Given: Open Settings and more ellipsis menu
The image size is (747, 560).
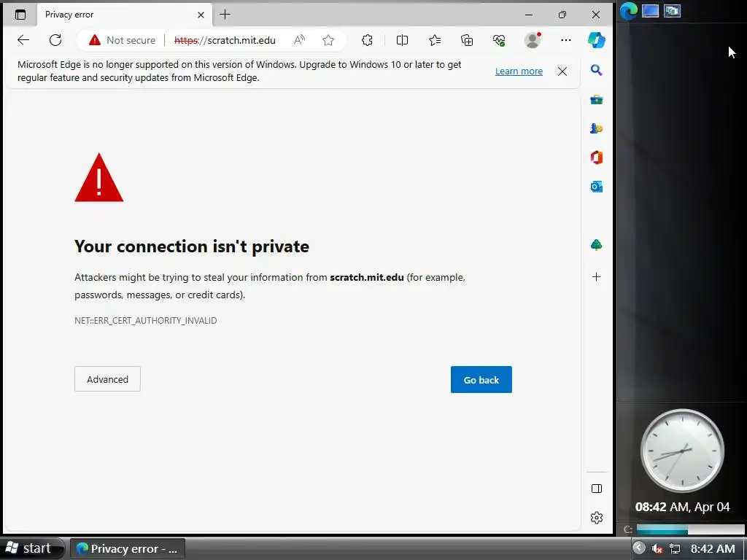Looking at the screenshot, I should pyautogui.click(x=566, y=41).
